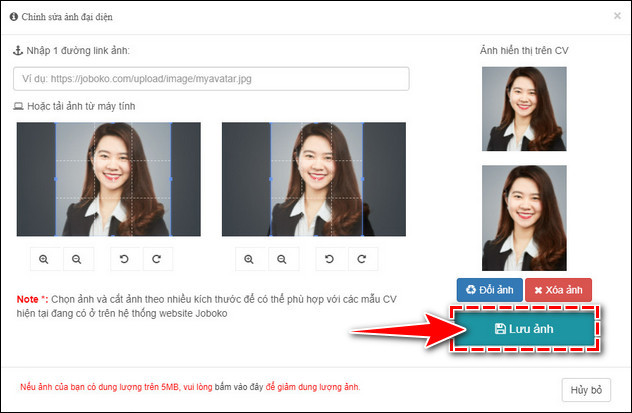
Task: Focus the image URL input field
Action: pos(211,79)
